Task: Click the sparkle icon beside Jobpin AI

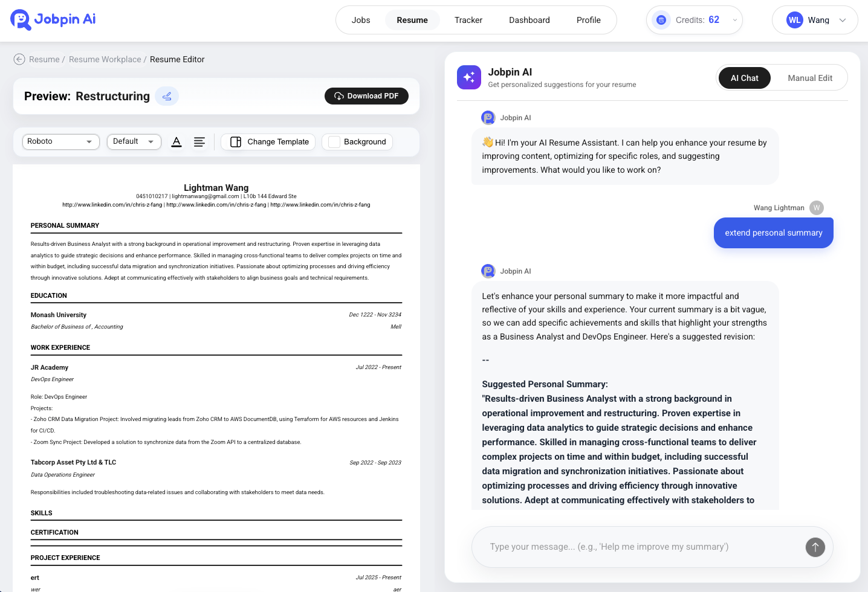Action: 469,77
